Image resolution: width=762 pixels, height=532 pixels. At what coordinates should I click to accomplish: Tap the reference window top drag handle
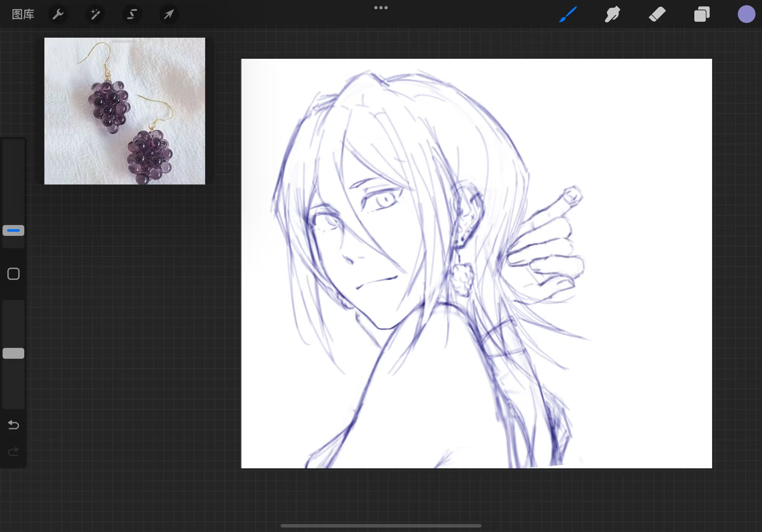tap(125, 41)
